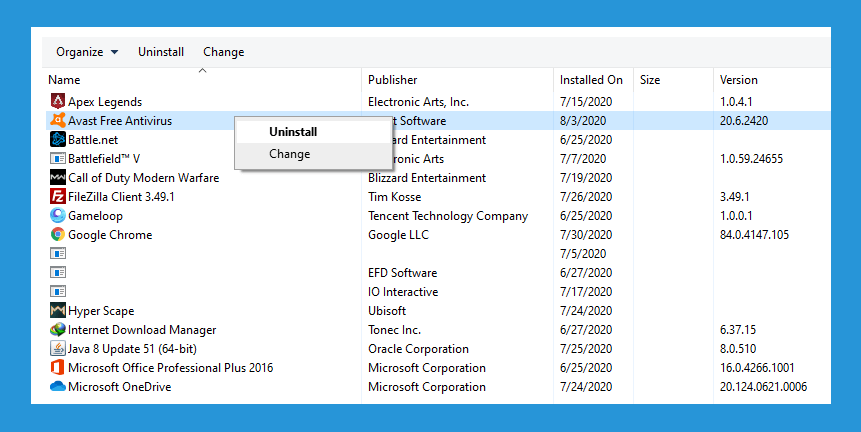Viewport: 861px width, 432px height.
Task: Click the Internet Download Manager icon
Action: 58,329
